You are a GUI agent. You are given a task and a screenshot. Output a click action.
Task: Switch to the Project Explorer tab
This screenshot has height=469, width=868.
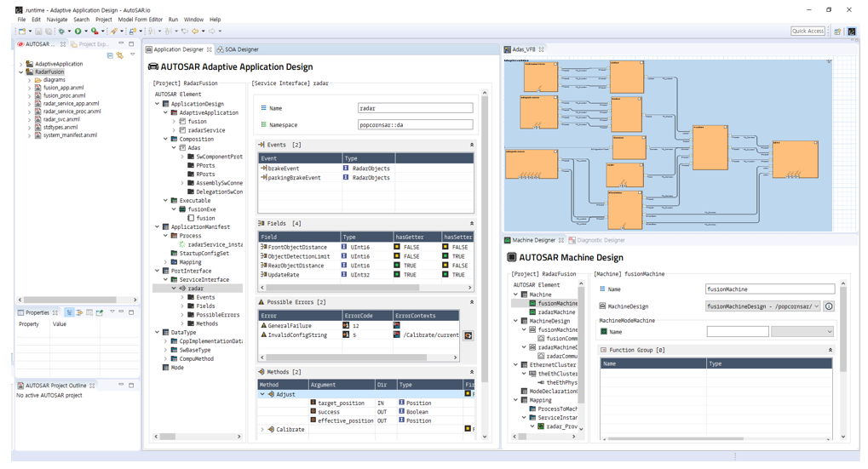pyautogui.click(x=89, y=43)
